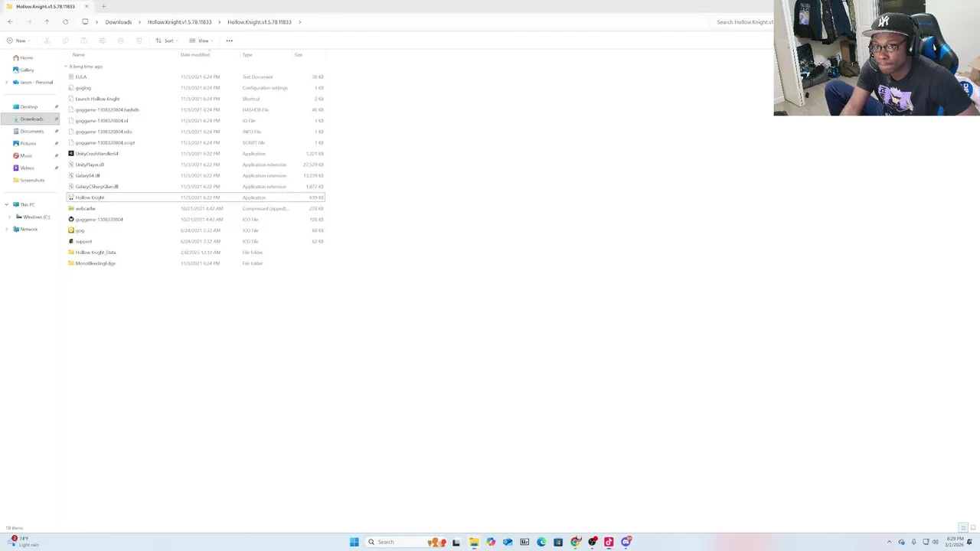
Task: Open Desktop in the sidebar
Action: coord(29,106)
